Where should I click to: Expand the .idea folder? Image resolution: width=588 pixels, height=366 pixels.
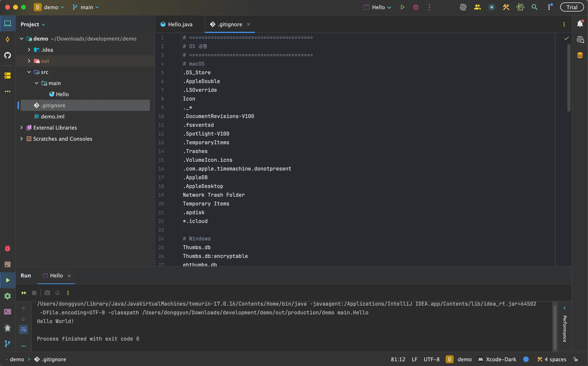tap(29, 50)
